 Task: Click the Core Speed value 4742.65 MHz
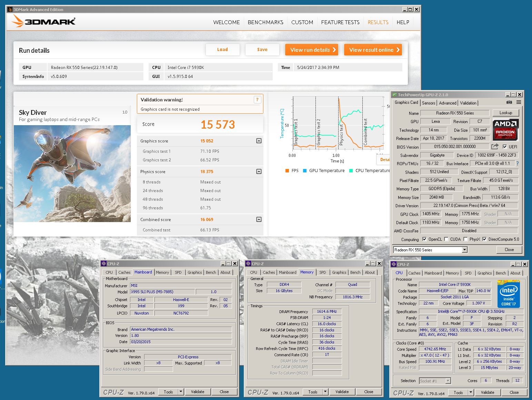click(435, 349)
